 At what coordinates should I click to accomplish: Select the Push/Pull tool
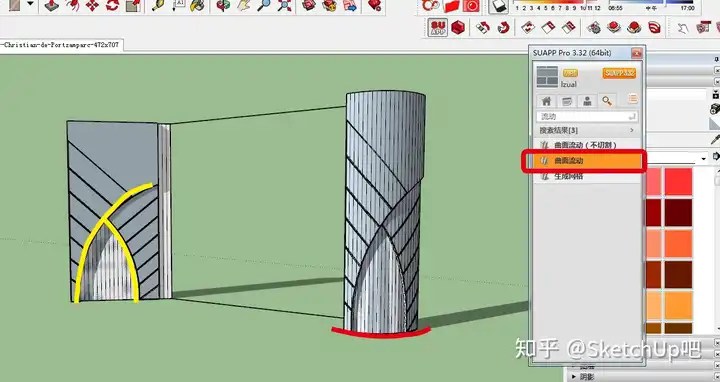coord(51,6)
